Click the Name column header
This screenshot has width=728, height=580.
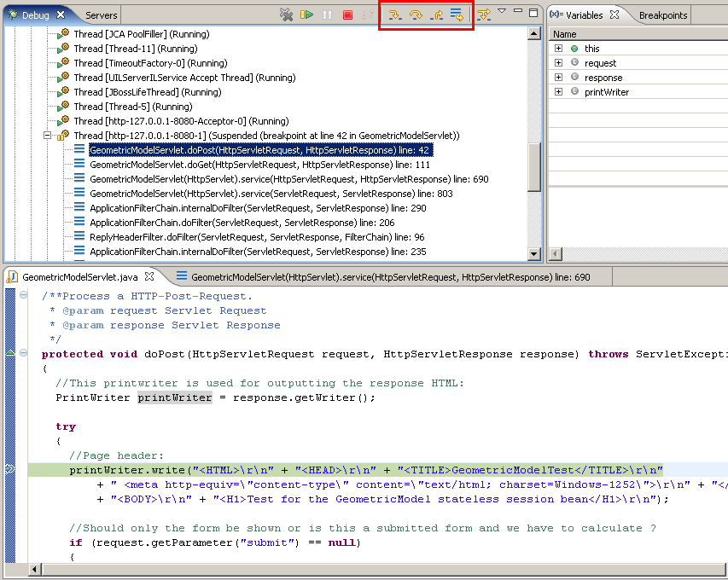pyautogui.click(x=638, y=34)
